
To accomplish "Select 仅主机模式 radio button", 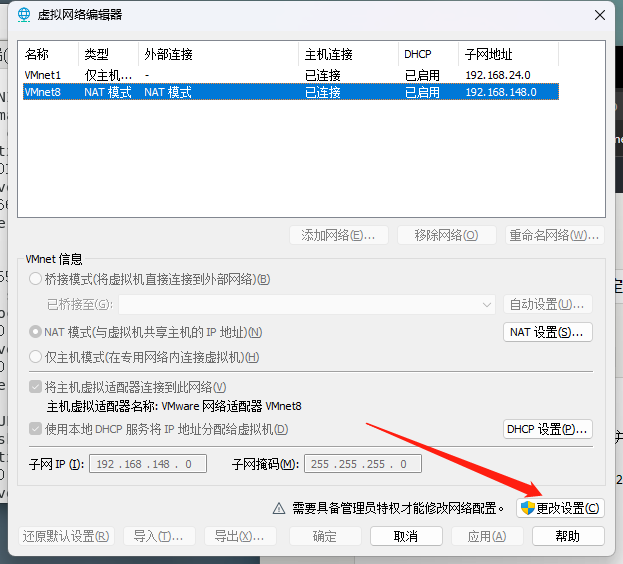I will 35,357.
